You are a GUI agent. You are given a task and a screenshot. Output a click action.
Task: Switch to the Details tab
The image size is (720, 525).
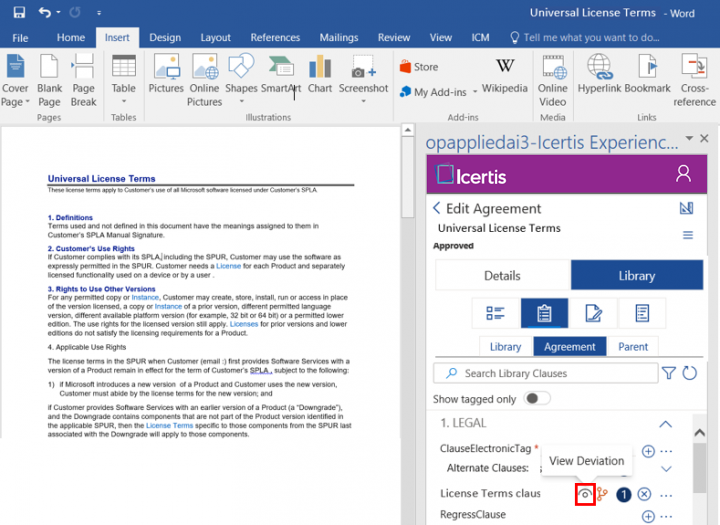point(502,276)
